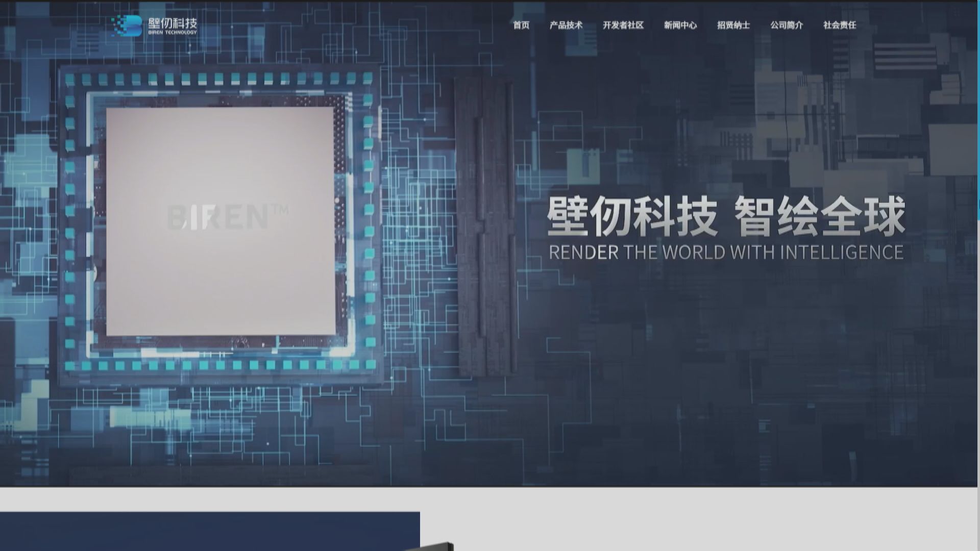Visit the 开发者社区 navigation item
The image size is (980, 551).
624,26
